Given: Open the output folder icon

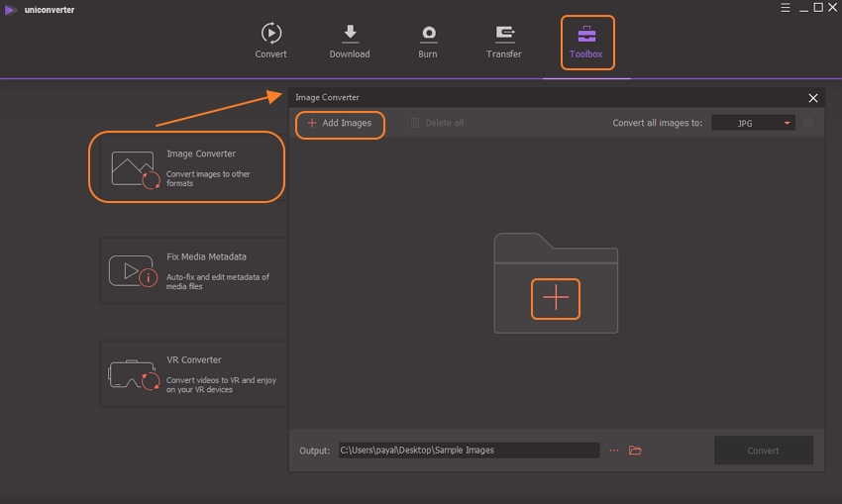Looking at the screenshot, I should (635, 451).
